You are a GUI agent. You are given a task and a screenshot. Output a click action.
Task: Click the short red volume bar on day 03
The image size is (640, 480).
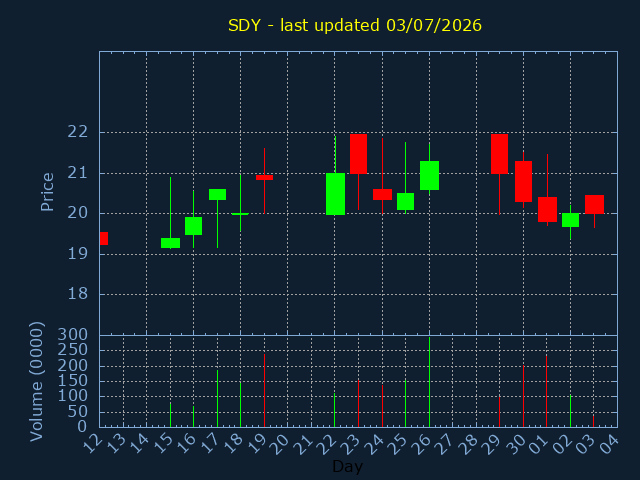click(593, 421)
